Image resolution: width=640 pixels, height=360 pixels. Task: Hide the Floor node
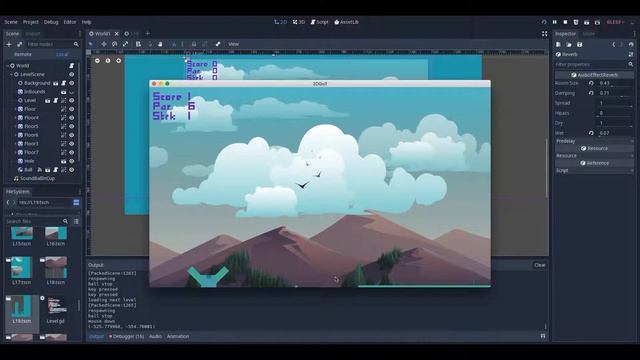72,109
